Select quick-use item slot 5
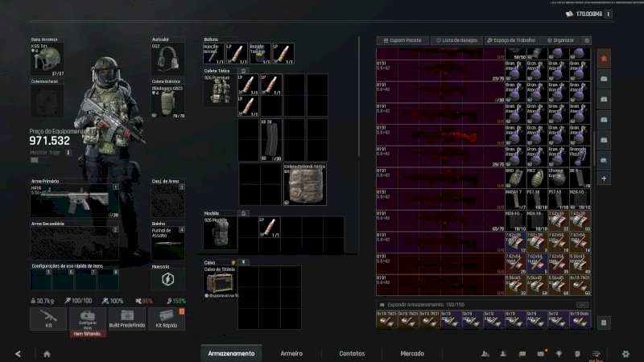The height and width of the screenshot is (362, 644). point(41,280)
